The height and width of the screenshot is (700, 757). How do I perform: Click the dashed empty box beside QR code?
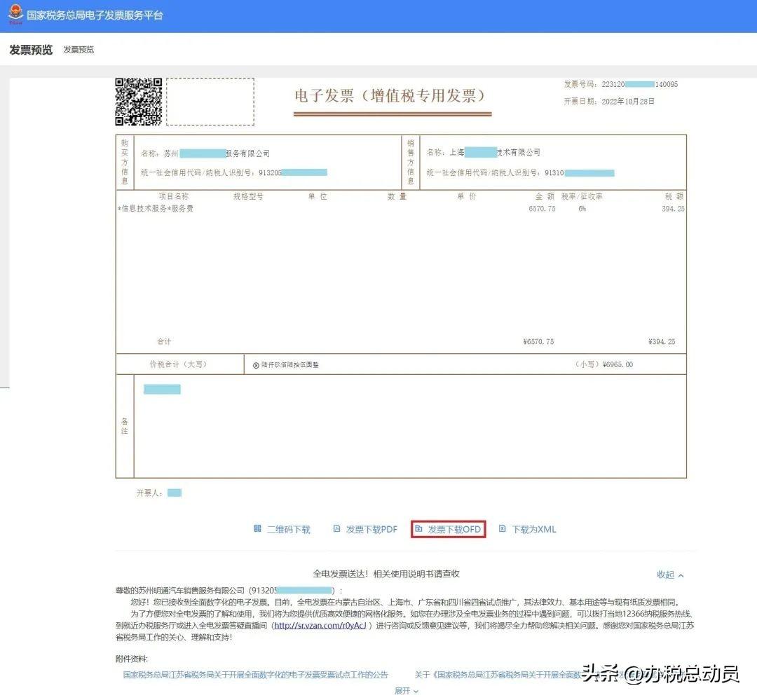point(210,102)
